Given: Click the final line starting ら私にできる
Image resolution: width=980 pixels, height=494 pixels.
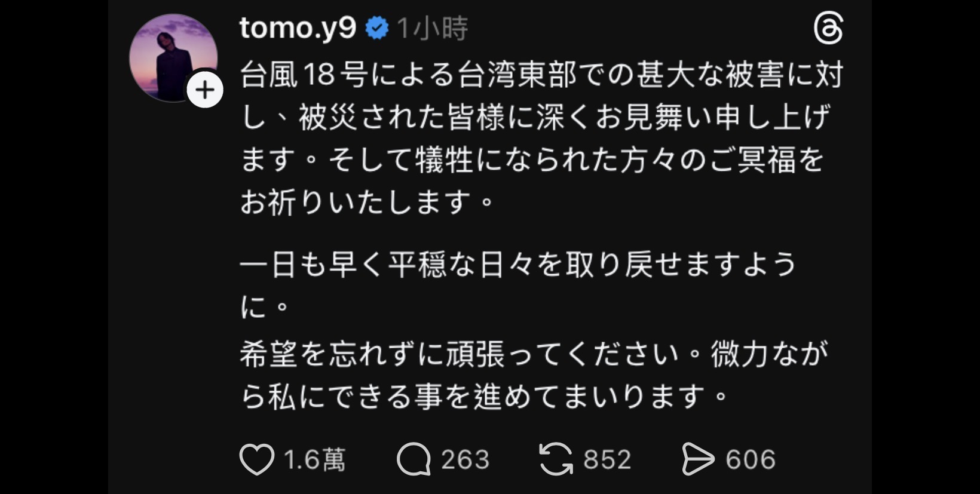Looking at the screenshot, I should (484, 397).
